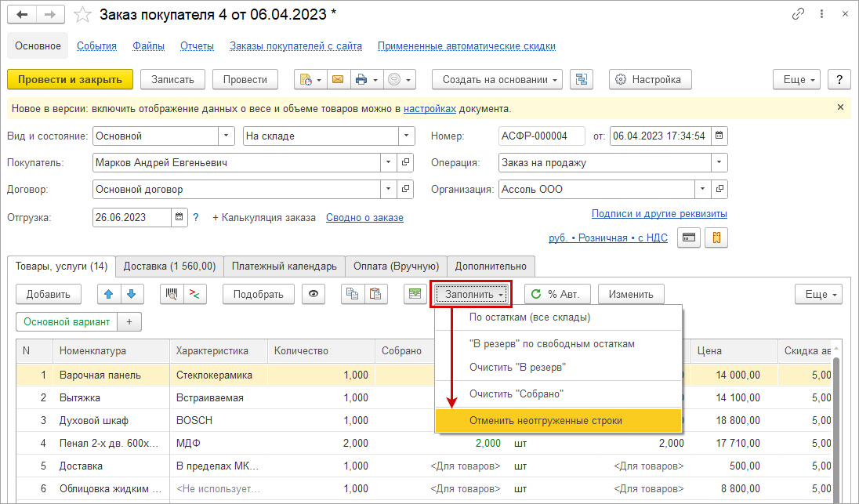
Task: Click the Провести button
Action: click(x=245, y=79)
